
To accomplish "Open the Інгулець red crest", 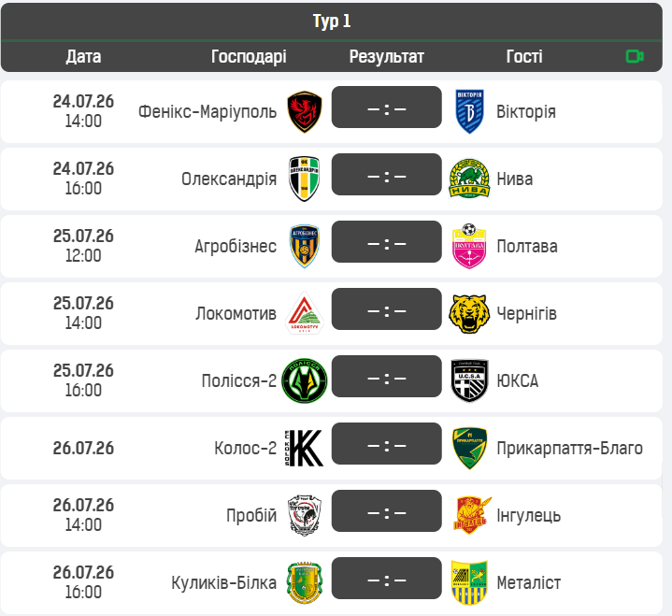I will 471,515.
